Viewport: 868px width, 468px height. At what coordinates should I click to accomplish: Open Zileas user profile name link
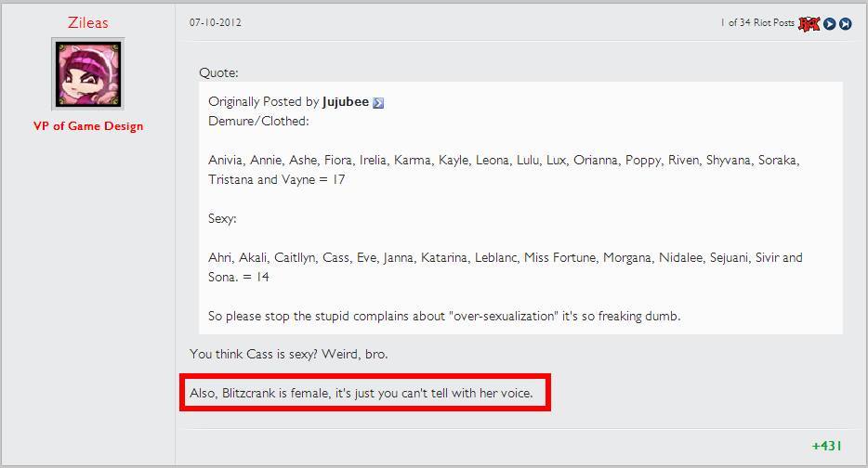click(88, 22)
